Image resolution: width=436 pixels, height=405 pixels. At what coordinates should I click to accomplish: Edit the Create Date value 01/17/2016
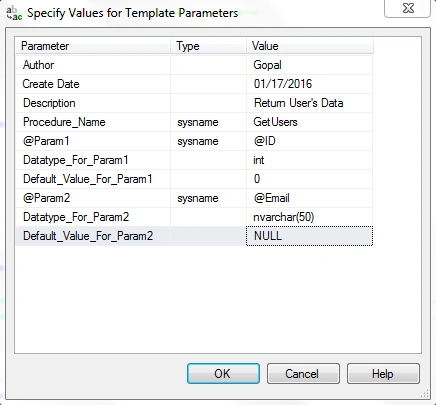click(309, 84)
